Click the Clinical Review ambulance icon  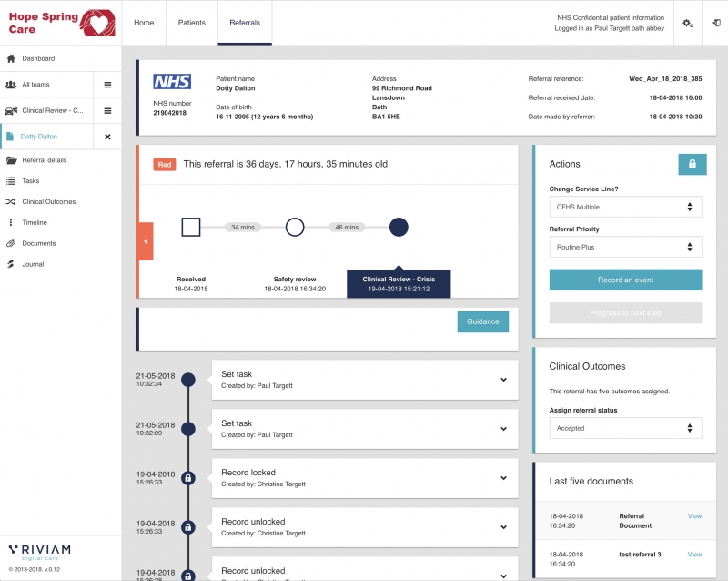11,110
